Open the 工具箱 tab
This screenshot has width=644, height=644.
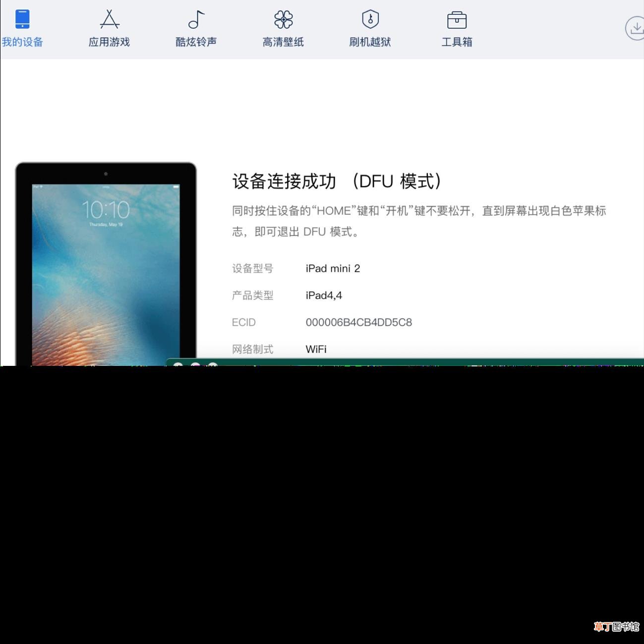(457, 29)
